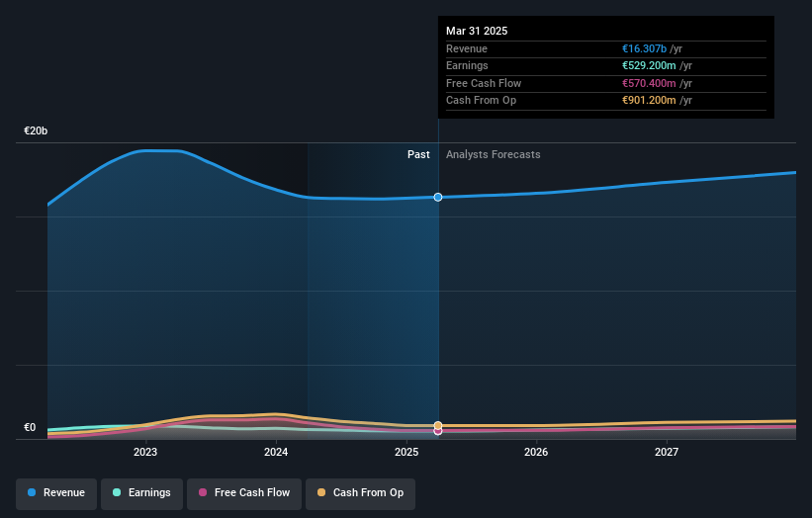Click the Cash From Op orange data point marker
Screen dimensions: 812x518
tap(438, 425)
